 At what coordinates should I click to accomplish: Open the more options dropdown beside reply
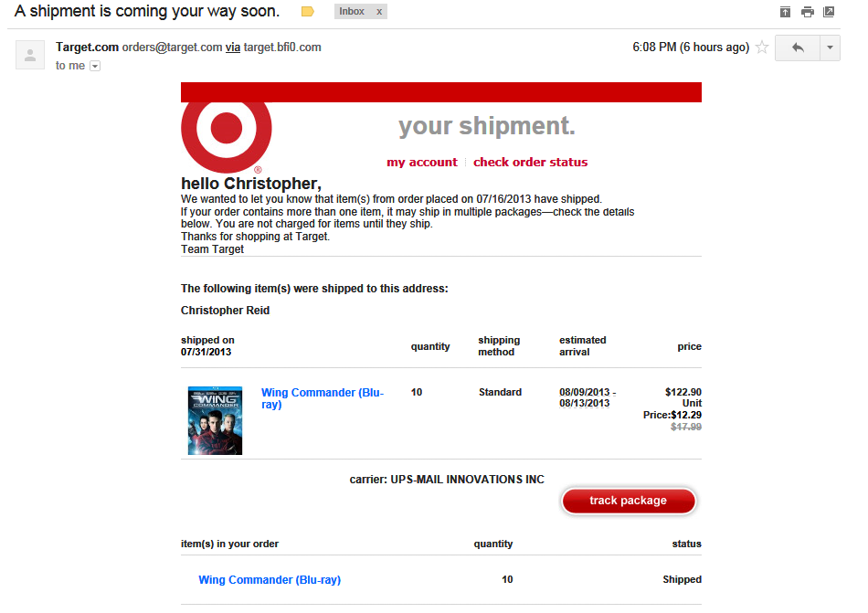[830, 48]
